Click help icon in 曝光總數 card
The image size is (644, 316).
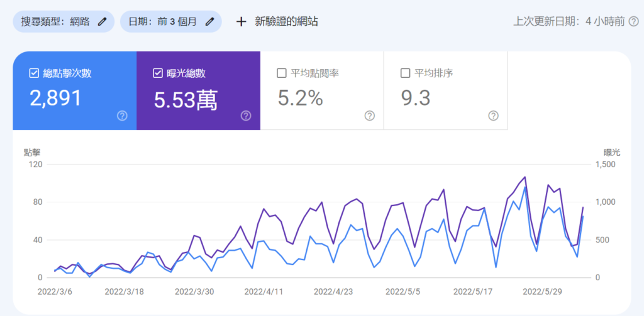pyautogui.click(x=246, y=116)
